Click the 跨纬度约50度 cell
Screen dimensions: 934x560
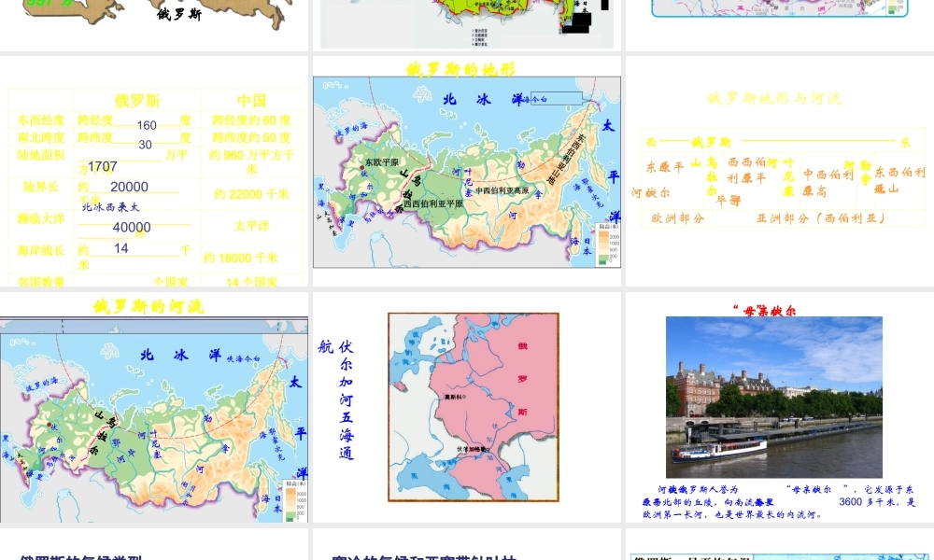(x=251, y=137)
